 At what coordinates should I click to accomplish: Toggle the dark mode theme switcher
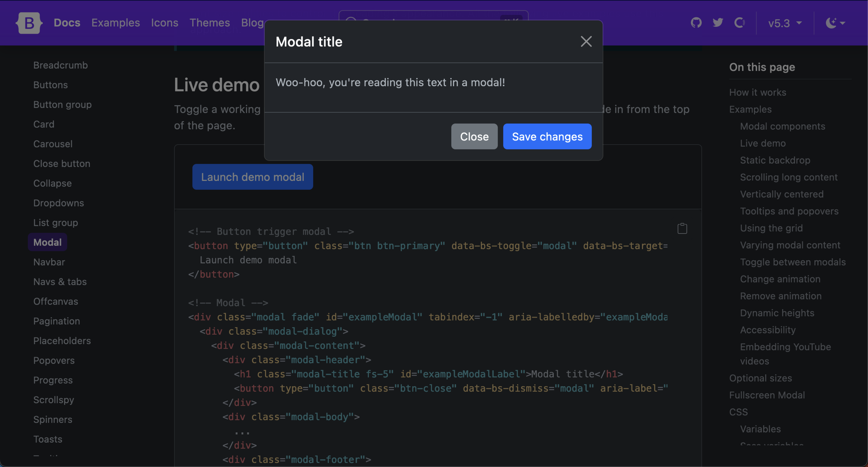pyautogui.click(x=835, y=23)
